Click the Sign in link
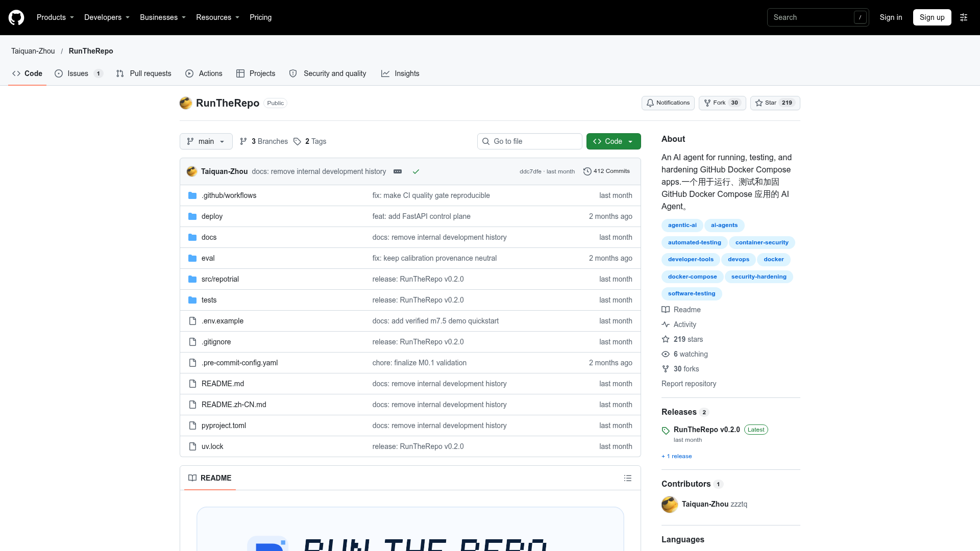The height and width of the screenshot is (551, 980). click(x=891, y=17)
